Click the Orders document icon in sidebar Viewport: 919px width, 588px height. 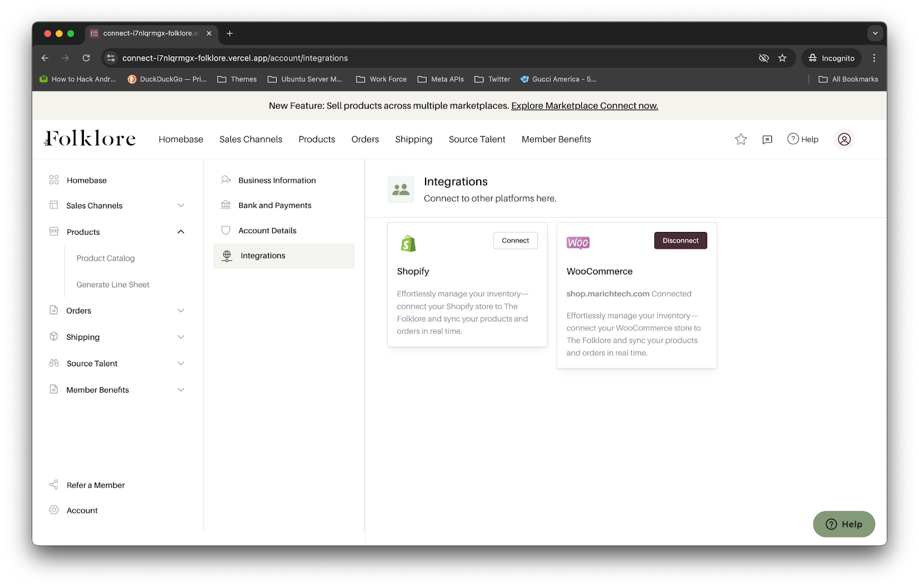[54, 310]
